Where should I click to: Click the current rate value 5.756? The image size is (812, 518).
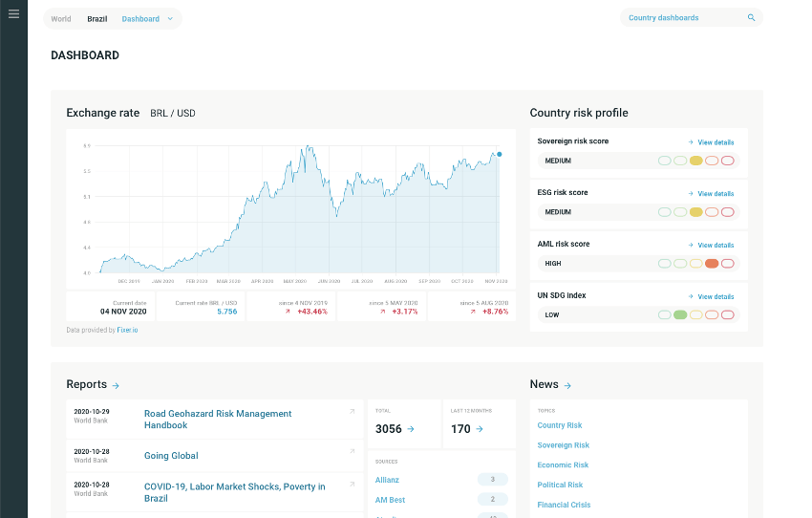coord(226,312)
